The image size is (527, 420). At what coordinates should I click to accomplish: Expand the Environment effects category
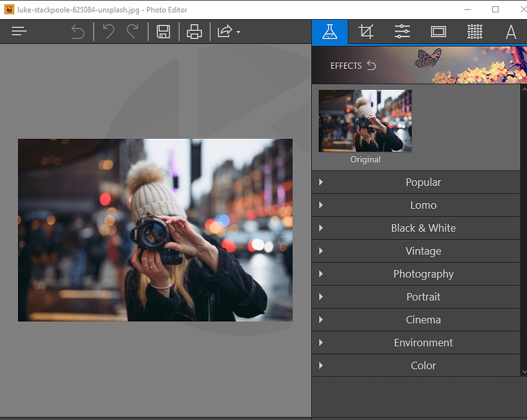[x=416, y=343]
